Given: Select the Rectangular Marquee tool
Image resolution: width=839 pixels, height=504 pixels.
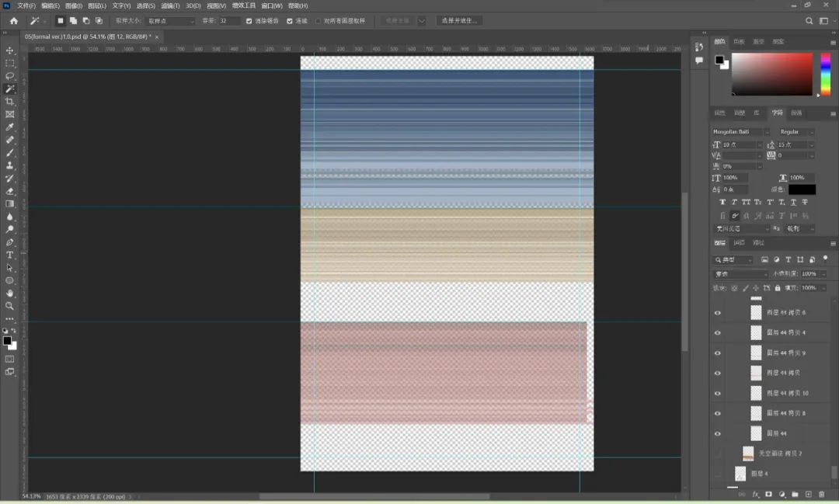Looking at the screenshot, I should (9, 63).
